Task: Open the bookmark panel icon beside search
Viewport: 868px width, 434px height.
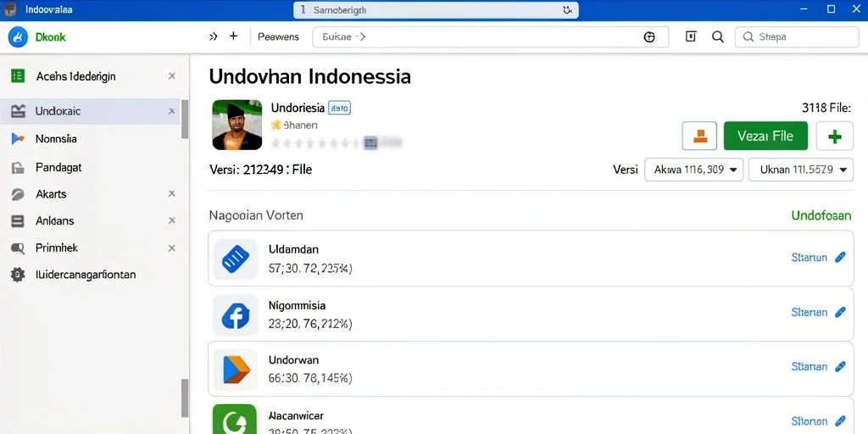Action: 690,36
